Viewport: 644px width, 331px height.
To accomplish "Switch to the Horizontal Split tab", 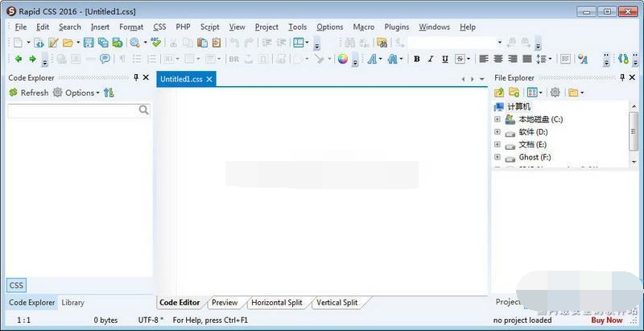I will click(277, 303).
